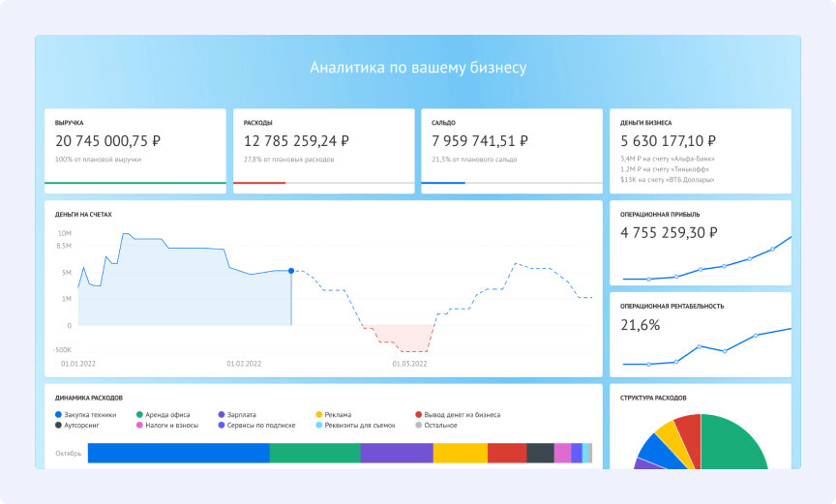Toggle the Реклама legend entry

point(334,414)
